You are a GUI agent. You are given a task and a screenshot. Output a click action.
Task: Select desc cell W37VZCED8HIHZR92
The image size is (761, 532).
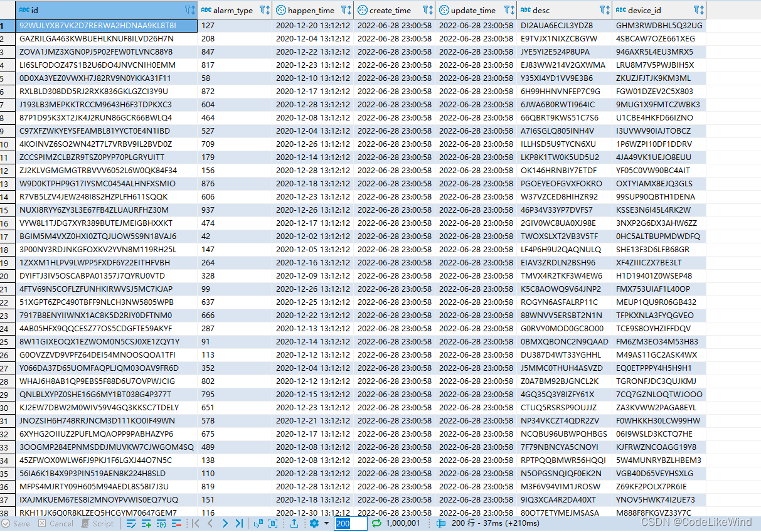point(564,197)
